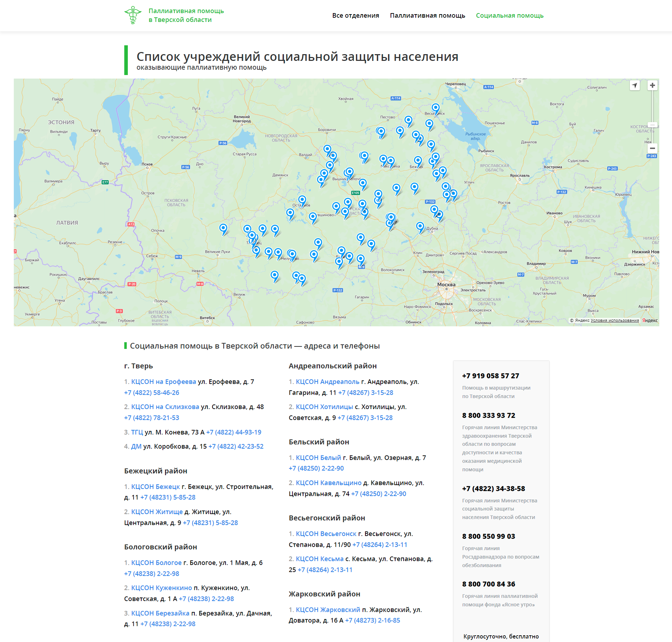The height and width of the screenshot is (642, 672).
Task: Open map Условия использования link
Action: pos(615,320)
